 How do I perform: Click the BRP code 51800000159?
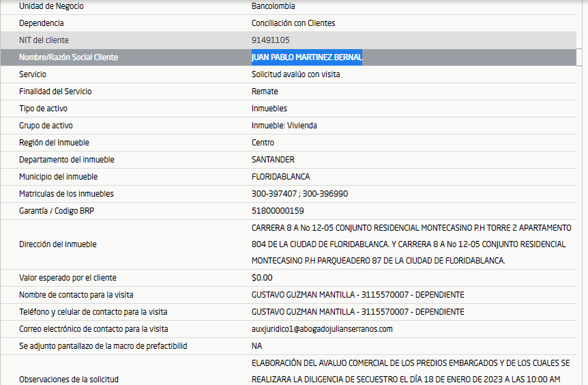pyautogui.click(x=278, y=211)
